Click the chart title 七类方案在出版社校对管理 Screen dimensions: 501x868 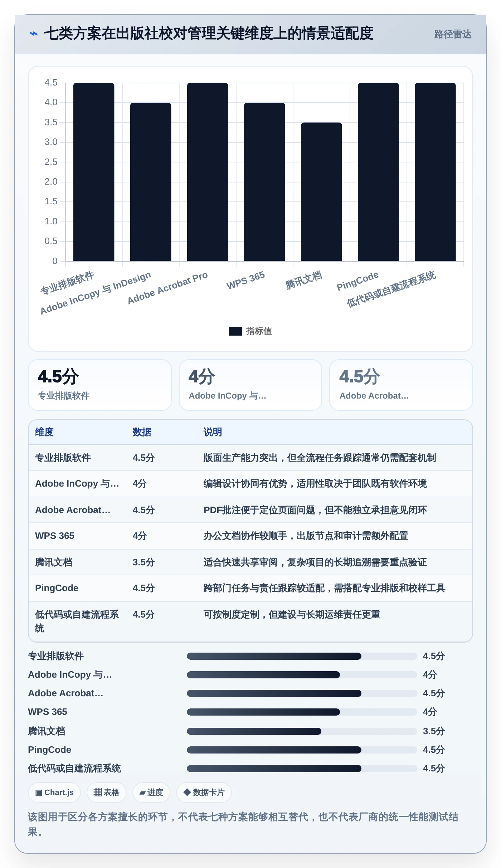[209, 34]
